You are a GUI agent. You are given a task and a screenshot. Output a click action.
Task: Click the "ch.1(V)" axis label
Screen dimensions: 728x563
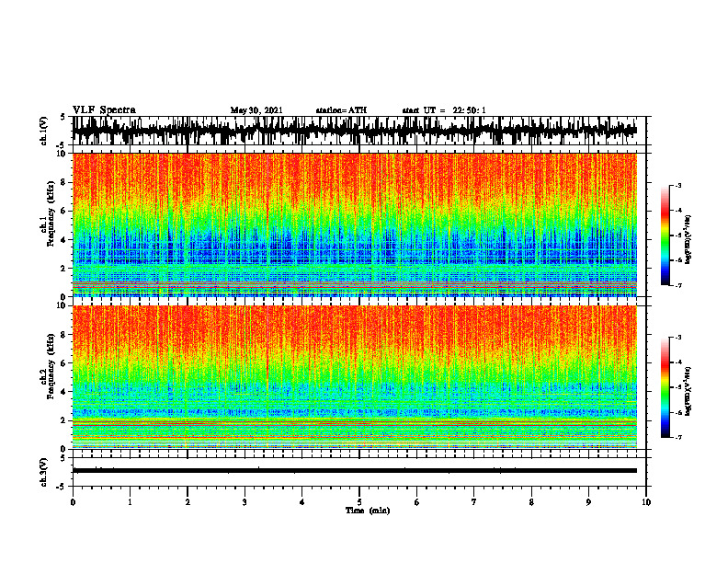pyautogui.click(x=44, y=132)
